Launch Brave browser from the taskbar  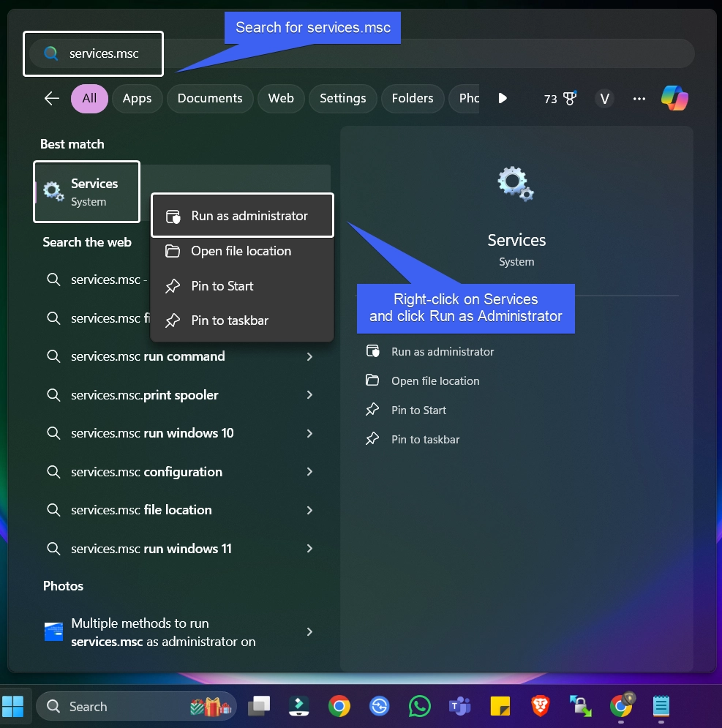(x=540, y=706)
